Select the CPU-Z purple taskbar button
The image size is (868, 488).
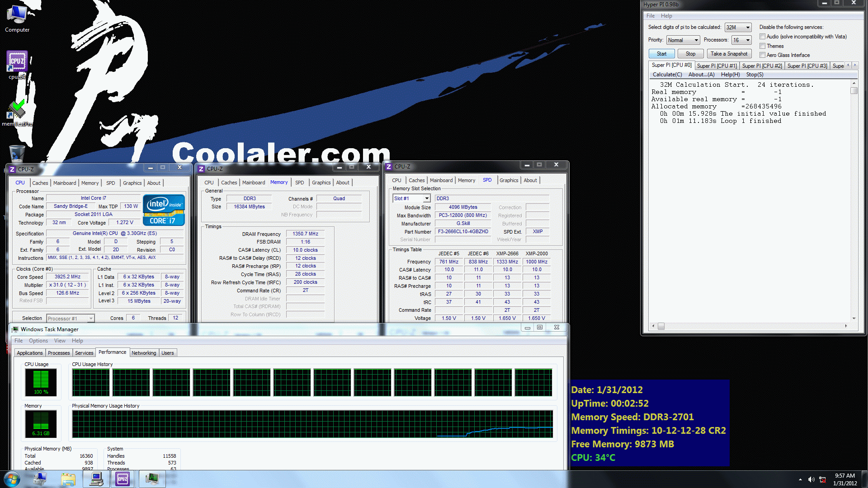[123, 479]
